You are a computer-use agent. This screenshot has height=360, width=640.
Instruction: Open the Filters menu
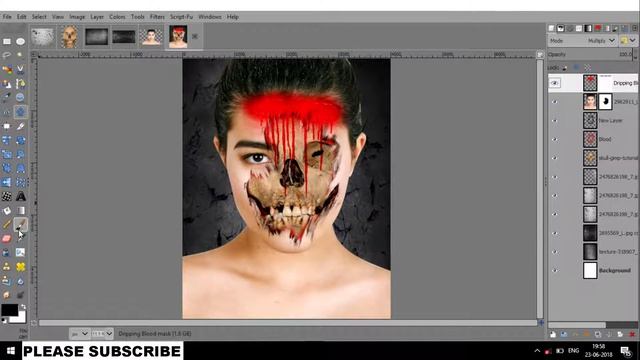(x=157, y=17)
